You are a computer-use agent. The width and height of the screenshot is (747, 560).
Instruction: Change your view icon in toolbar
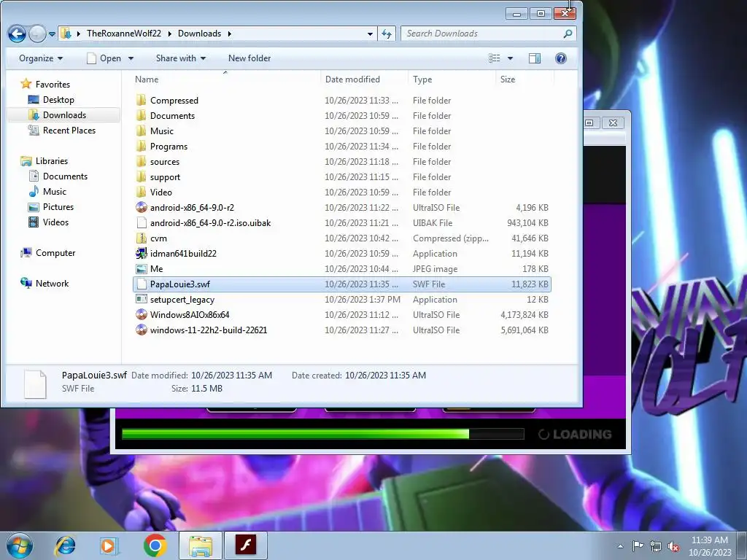point(495,58)
